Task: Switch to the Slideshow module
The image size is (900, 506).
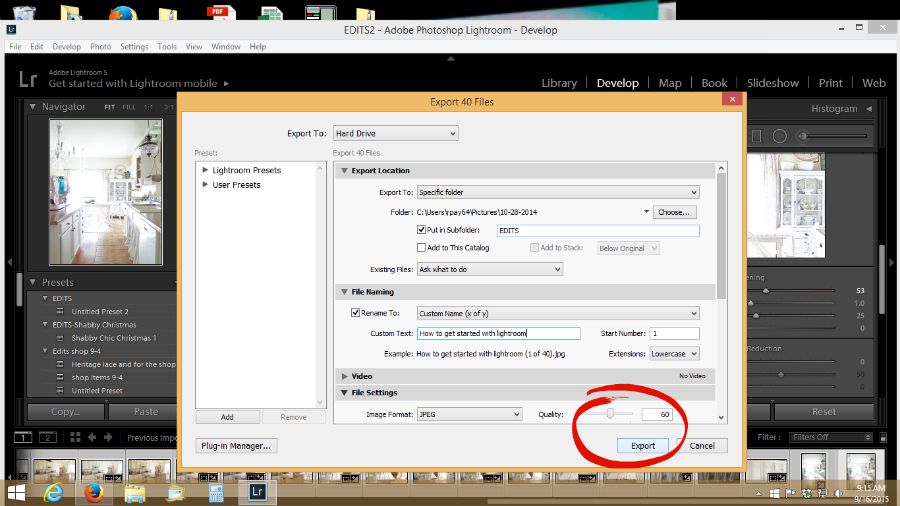Action: tap(773, 83)
